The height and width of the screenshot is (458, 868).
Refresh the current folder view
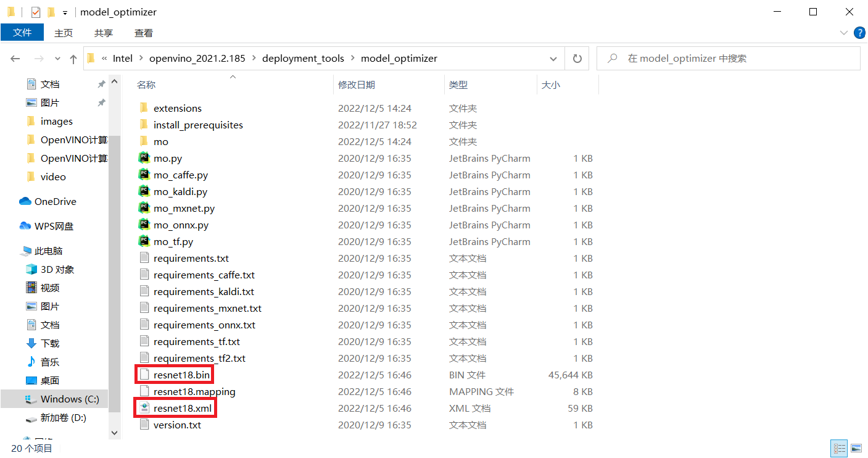tap(577, 59)
